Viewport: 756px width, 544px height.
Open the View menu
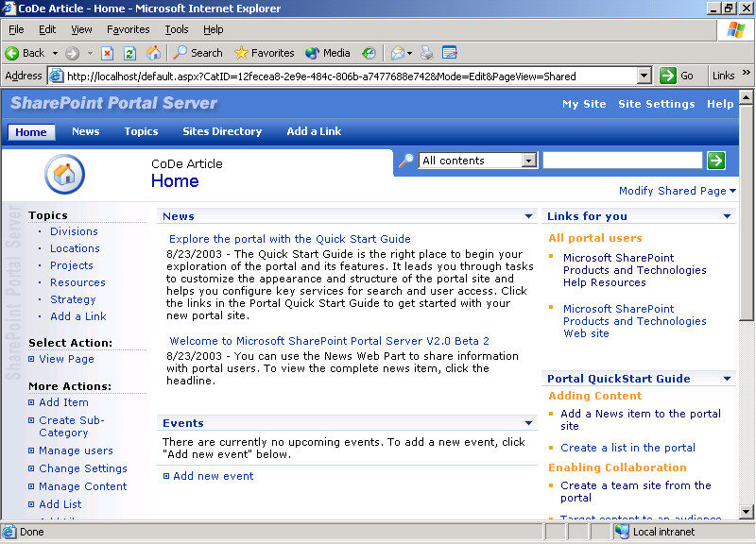click(x=81, y=30)
